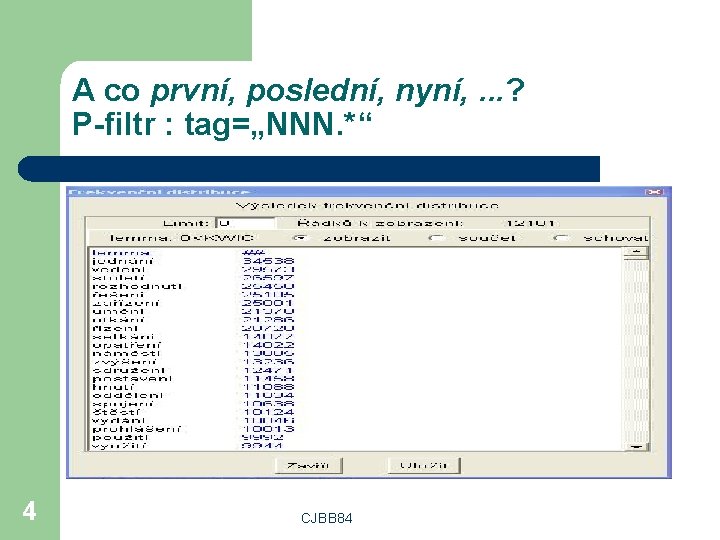720x540 pixels.
Task: Select the 'oddělení' row in the list
Action: (193, 395)
